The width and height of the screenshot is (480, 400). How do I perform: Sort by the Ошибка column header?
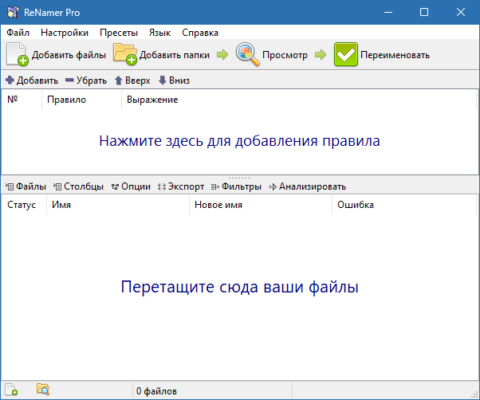coord(404,205)
